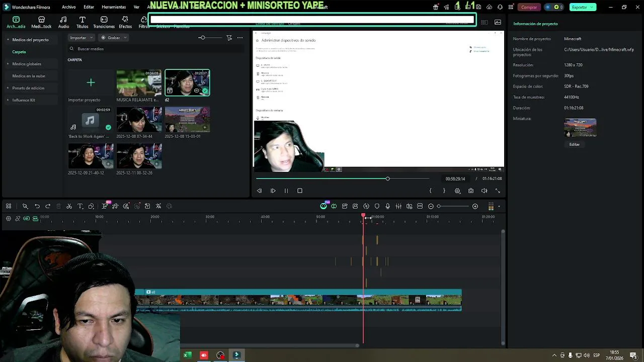Open the Transiciones tab
Screen dimensions: 644x362
tap(104, 22)
